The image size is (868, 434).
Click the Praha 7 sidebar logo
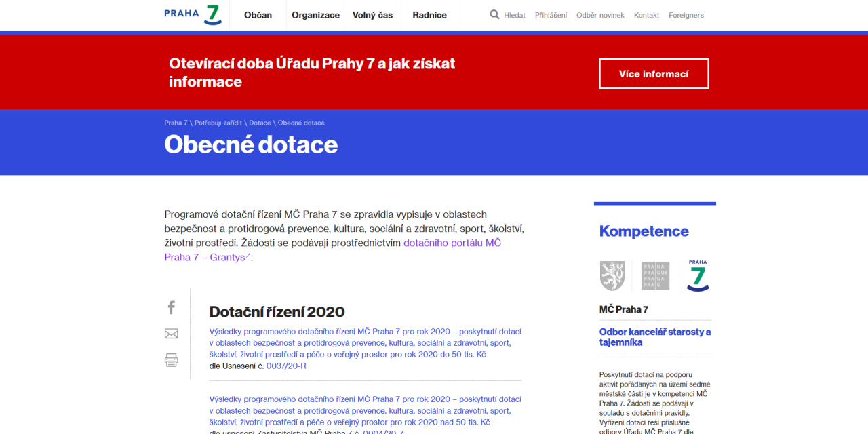click(x=698, y=276)
